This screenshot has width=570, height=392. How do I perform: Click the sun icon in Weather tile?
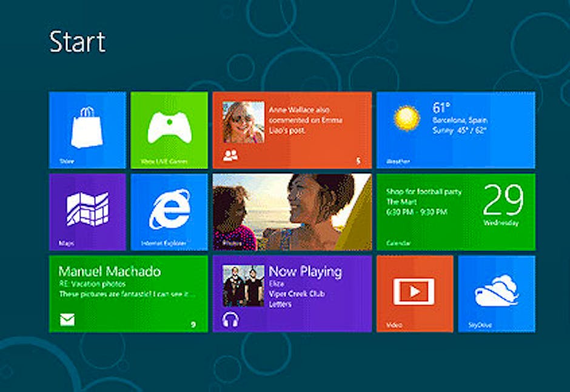coord(406,118)
